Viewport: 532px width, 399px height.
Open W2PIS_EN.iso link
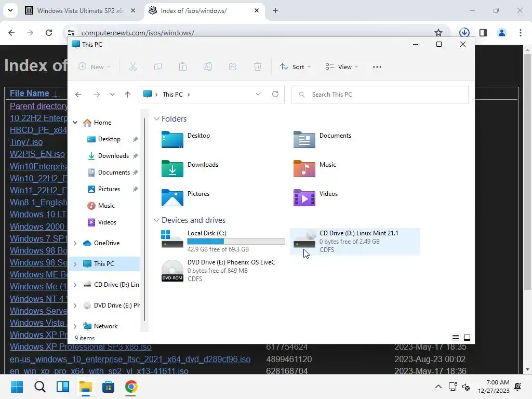37,154
